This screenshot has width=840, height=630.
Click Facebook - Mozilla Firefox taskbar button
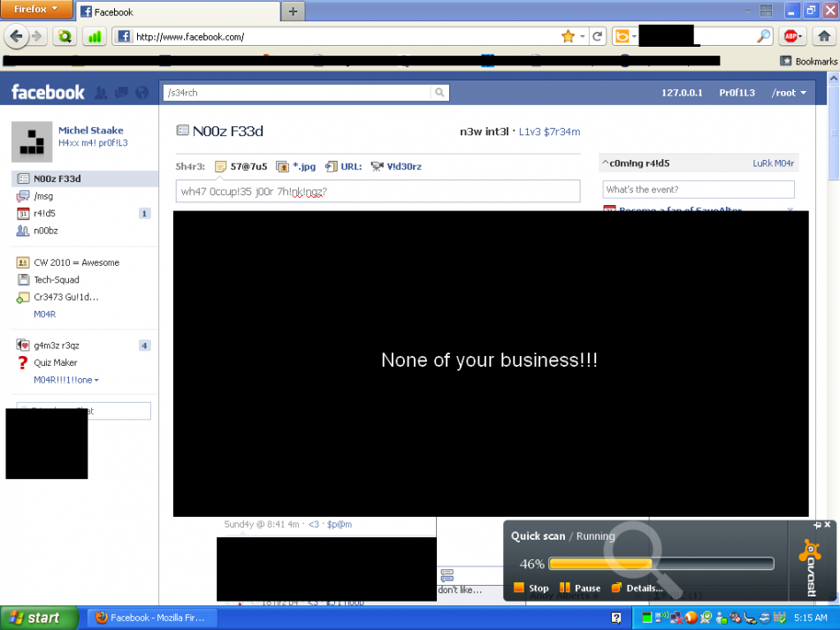[151, 618]
